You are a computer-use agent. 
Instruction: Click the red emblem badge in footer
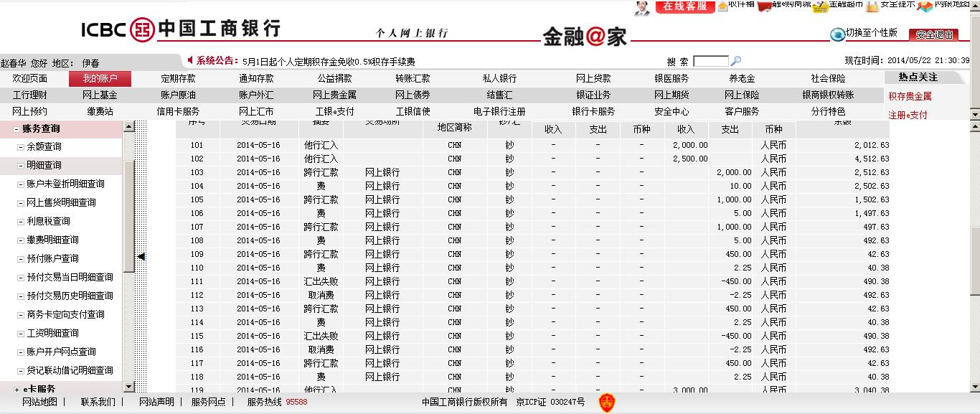click(607, 403)
